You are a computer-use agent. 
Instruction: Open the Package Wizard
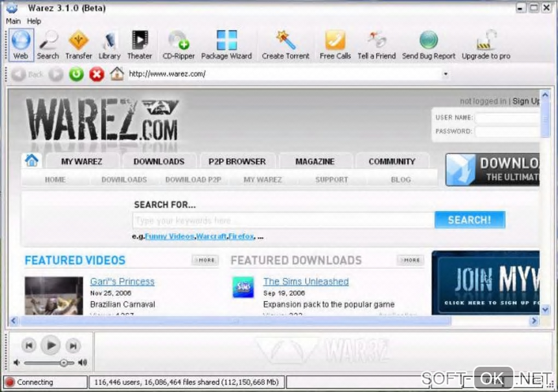[x=226, y=45]
